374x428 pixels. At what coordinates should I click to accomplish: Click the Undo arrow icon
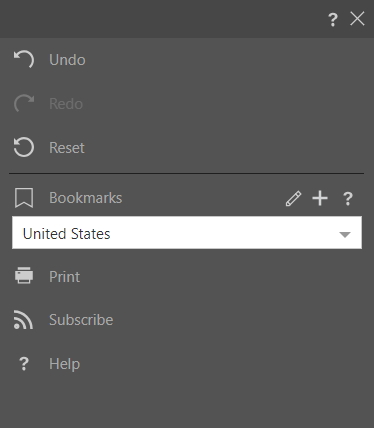(x=24, y=59)
